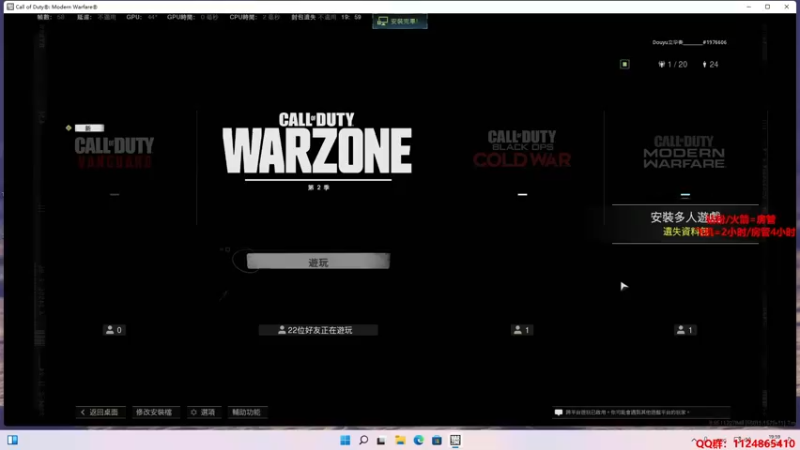Minimize the Call of Duty window
This screenshot has height=450, width=800.
(748, 7)
